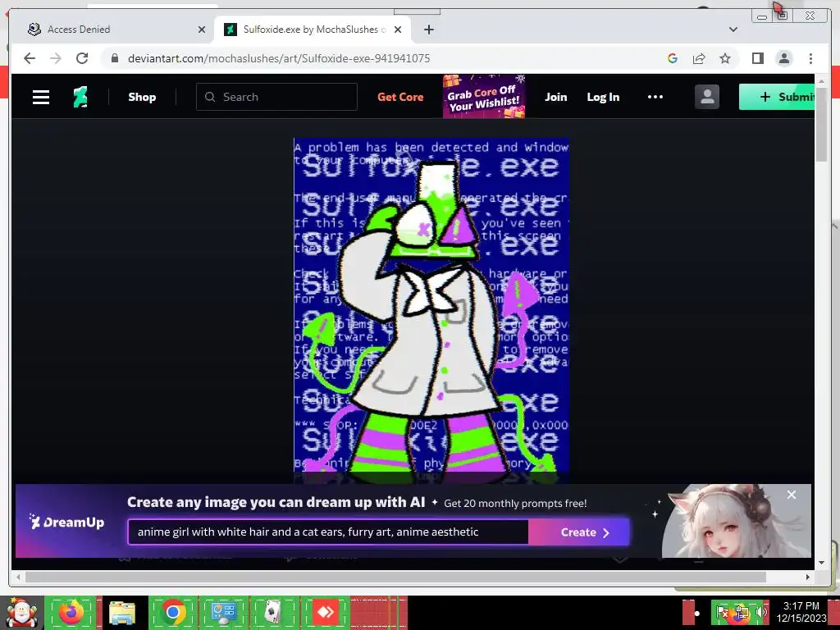
Task: Share this page via share icon
Action: (x=699, y=58)
